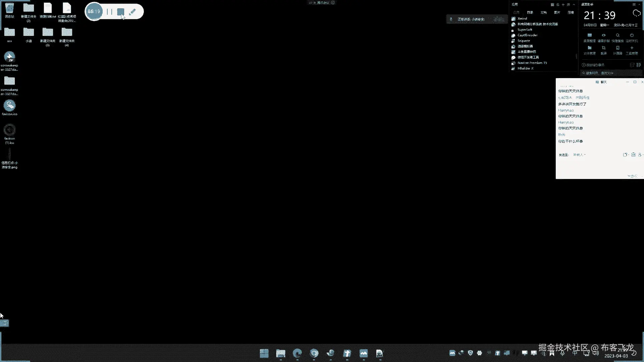
Task: Switch to 图片 tab in app panel
Action: (x=557, y=12)
